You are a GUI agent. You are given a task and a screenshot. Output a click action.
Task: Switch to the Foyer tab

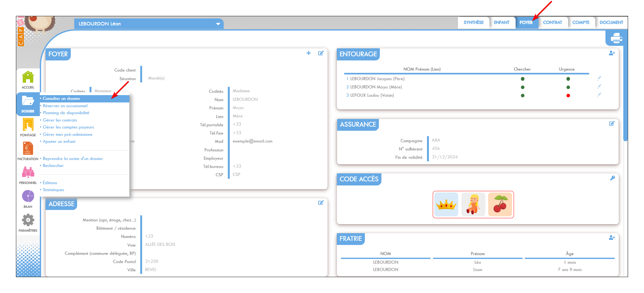[526, 23]
